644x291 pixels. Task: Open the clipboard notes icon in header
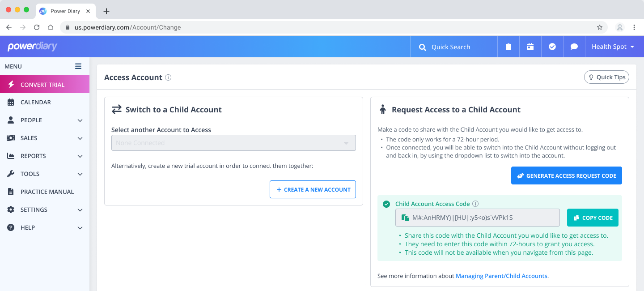click(508, 47)
